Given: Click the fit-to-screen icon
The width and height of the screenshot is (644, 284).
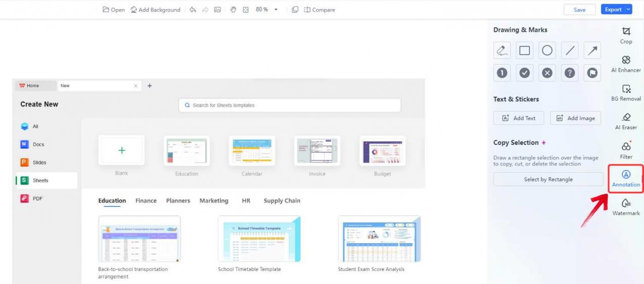Looking at the screenshot, I should [246, 10].
